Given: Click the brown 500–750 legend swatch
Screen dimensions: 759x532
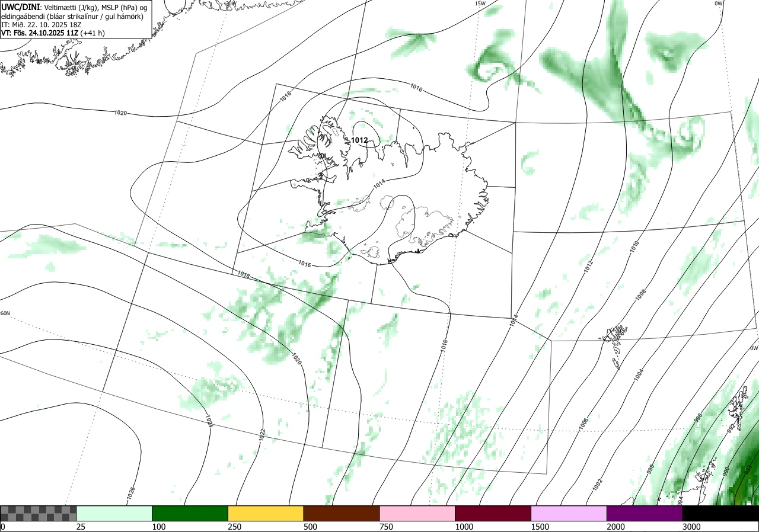Looking at the screenshot, I should 342,513.
